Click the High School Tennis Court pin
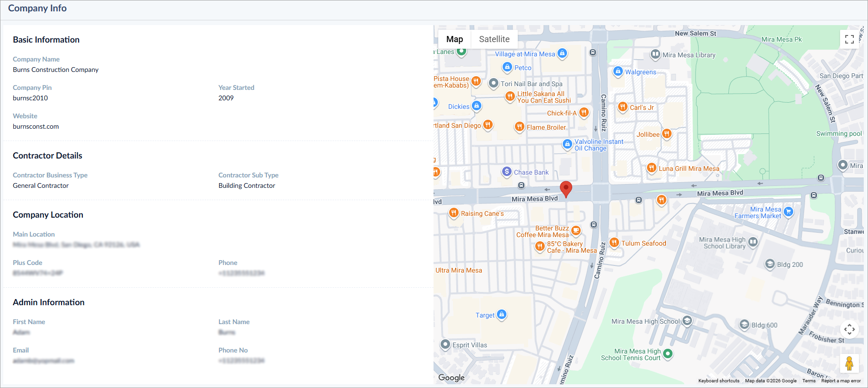Image resolution: width=868 pixels, height=388 pixels. (668, 353)
